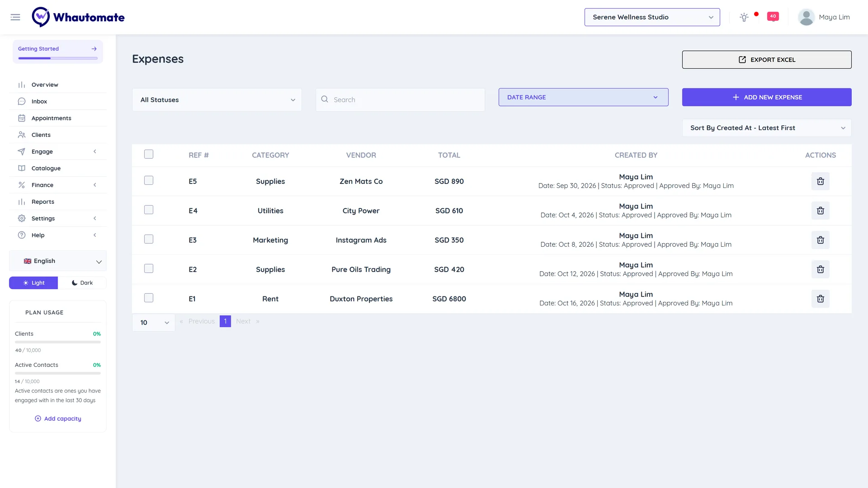Tick the checkbox for expense E4
This screenshot has height=488, width=868.
pyautogui.click(x=149, y=210)
